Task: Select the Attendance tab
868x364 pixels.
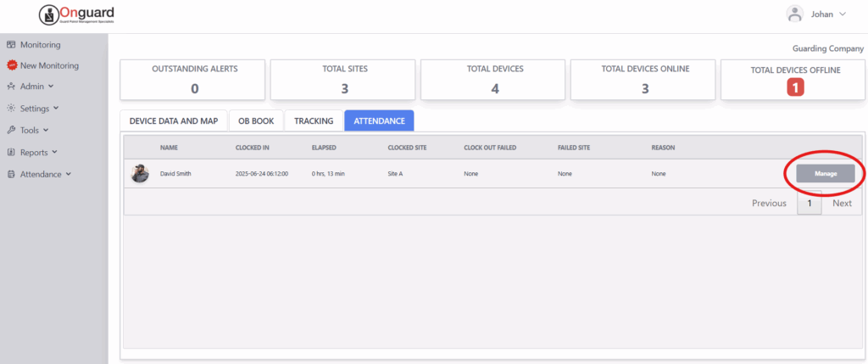Action: pos(379,120)
